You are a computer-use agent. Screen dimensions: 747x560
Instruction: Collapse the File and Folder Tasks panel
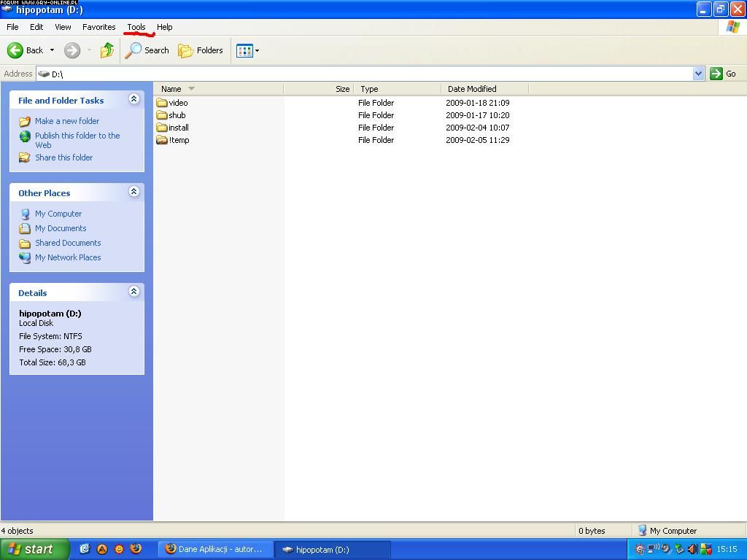coord(133,99)
